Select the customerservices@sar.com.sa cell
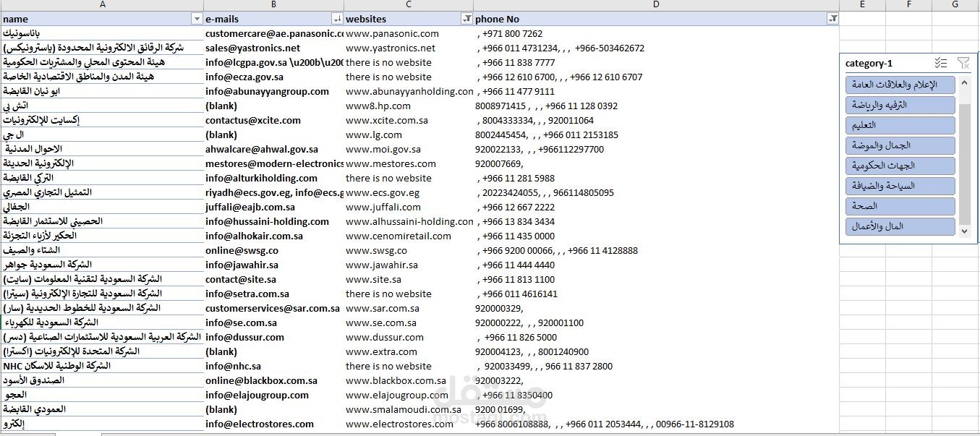This screenshot has width=980, height=436. (273, 308)
